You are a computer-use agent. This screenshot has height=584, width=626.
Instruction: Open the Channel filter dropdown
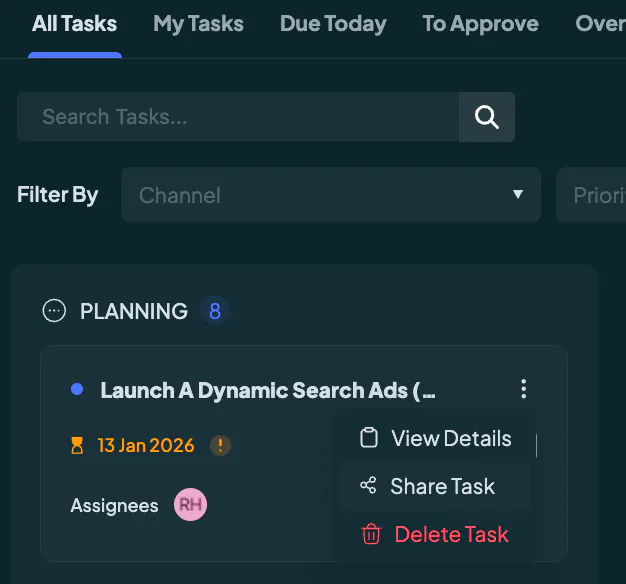click(x=331, y=194)
